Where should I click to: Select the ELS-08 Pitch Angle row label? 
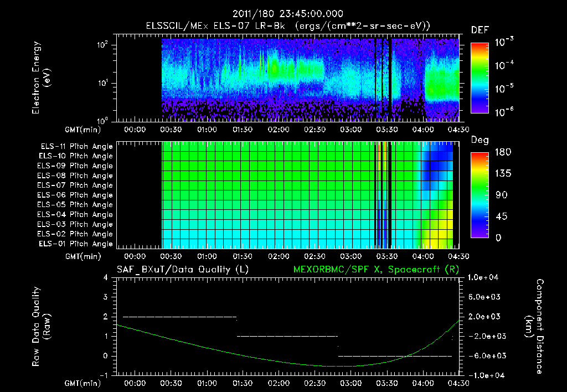[x=75, y=176]
